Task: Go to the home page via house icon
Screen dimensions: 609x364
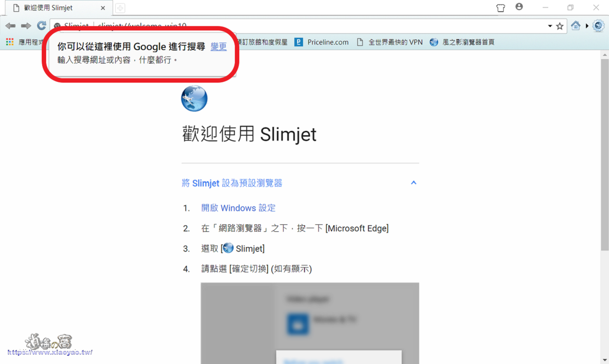Action: 576,26
